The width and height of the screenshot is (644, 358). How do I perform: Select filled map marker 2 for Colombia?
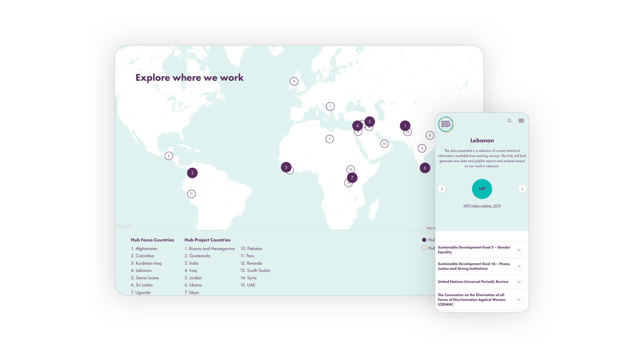(x=192, y=173)
